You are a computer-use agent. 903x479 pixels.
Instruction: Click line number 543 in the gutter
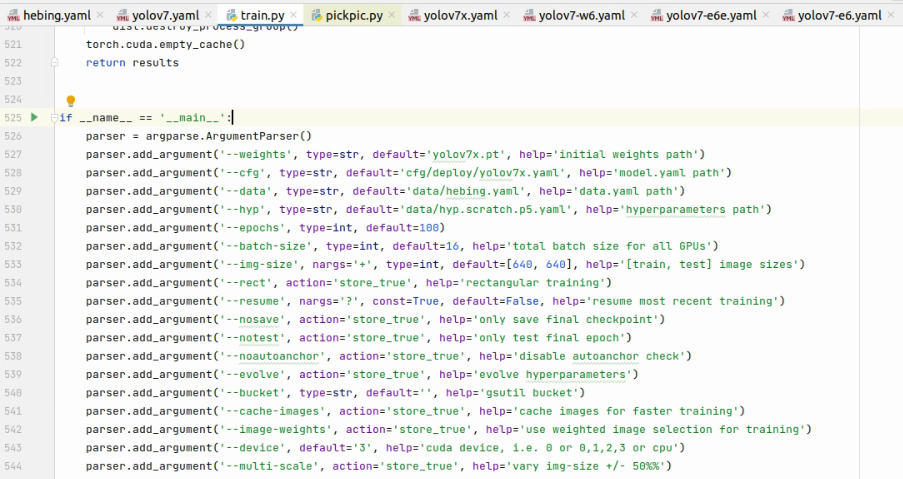[13, 447]
